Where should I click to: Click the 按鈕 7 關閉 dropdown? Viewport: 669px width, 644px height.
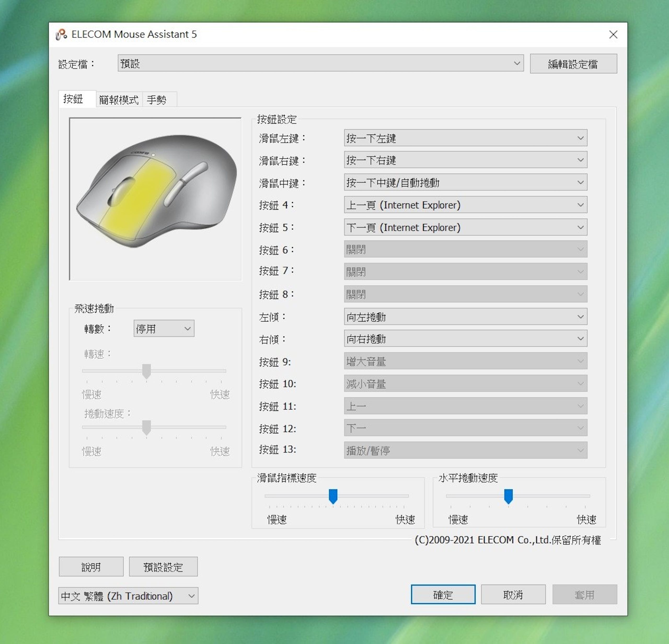(x=465, y=272)
